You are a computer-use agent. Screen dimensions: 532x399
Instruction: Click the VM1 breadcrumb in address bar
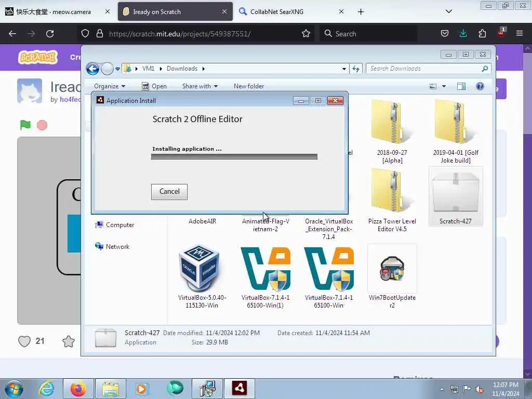pos(148,69)
